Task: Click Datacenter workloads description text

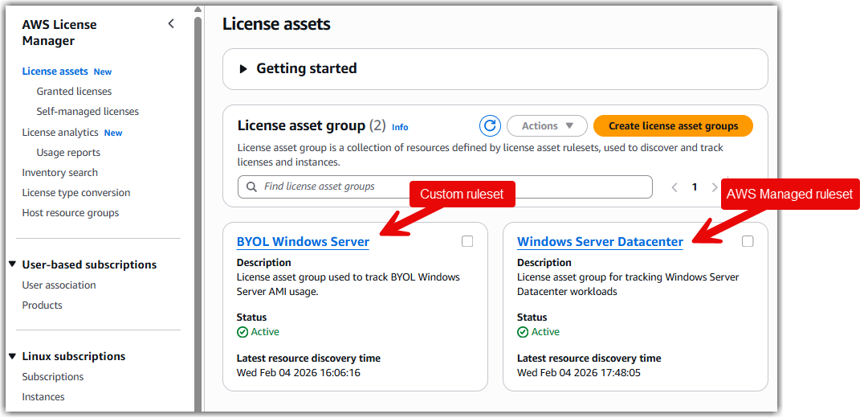Action: click(628, 284)
